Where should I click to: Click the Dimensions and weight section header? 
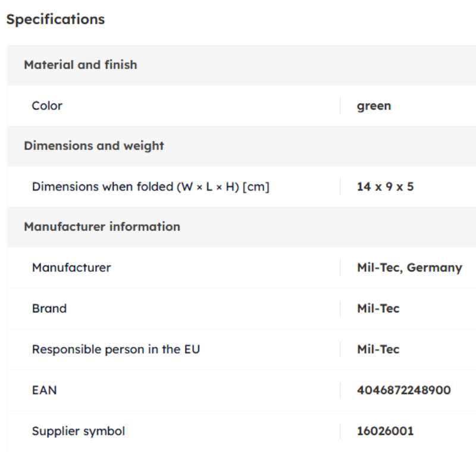click(x=94, y=146)
